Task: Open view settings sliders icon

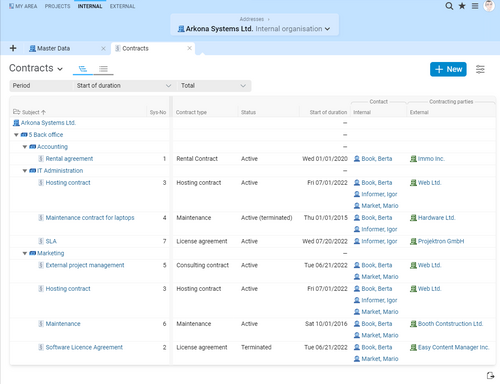Action: [x=480, y=69]
